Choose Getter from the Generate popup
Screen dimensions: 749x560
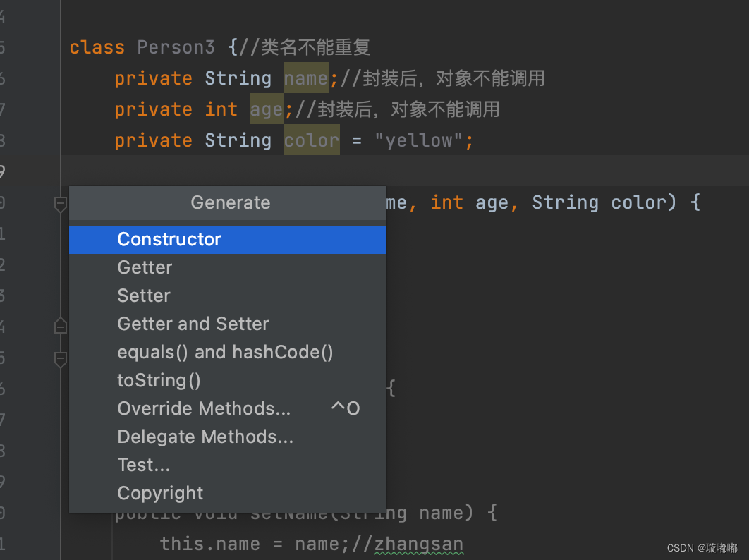(x=145, y=267)
